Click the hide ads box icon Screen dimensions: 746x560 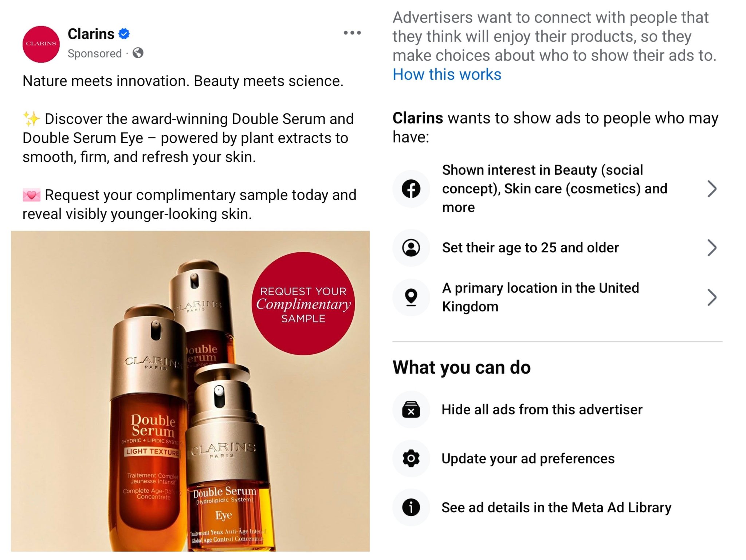[411, 410]
